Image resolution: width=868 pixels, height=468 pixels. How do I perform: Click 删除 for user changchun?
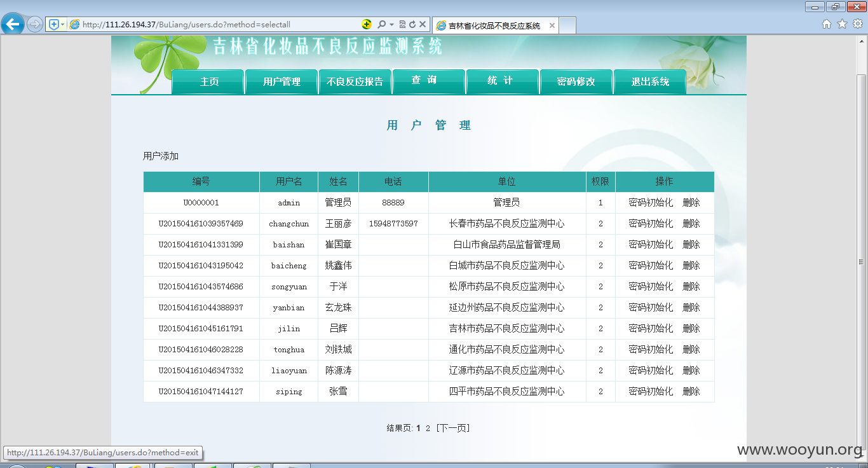click(x=691, y=224)
